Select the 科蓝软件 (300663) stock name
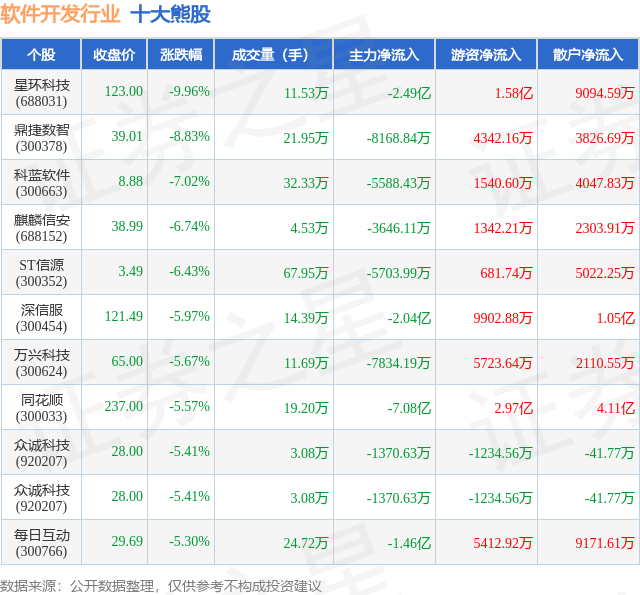Viewport: 640px width, 595px height. [x=42, y=182]
